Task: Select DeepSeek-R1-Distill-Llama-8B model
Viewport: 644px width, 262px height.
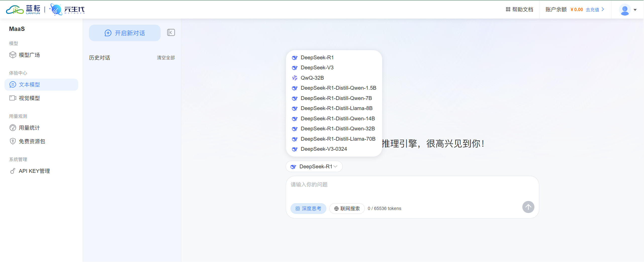Action: point(334,108)
